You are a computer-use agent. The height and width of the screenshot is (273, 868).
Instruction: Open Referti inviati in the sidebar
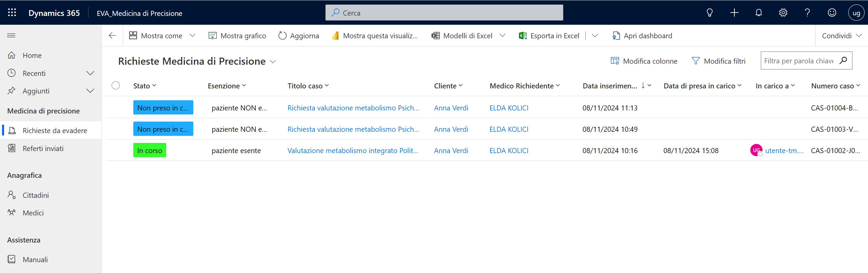(43, 148)
